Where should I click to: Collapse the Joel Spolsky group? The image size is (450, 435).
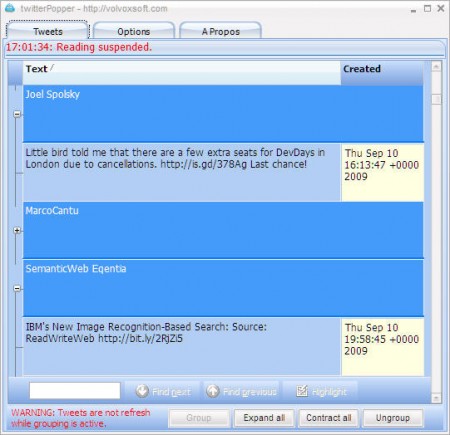(17, 114)
